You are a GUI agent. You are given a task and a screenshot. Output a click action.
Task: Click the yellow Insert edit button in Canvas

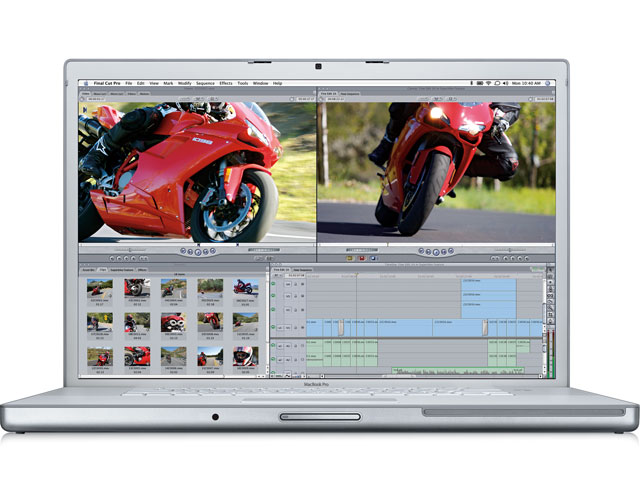349,257
